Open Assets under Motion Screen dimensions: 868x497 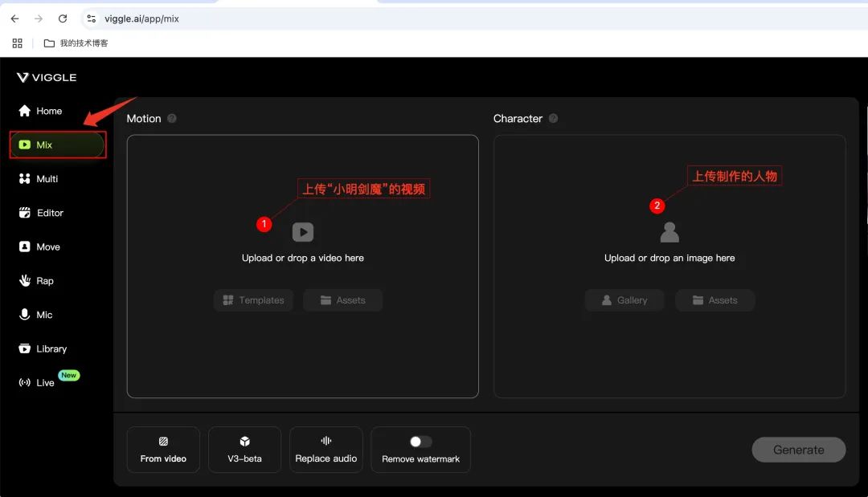click(x=342, y=300)
